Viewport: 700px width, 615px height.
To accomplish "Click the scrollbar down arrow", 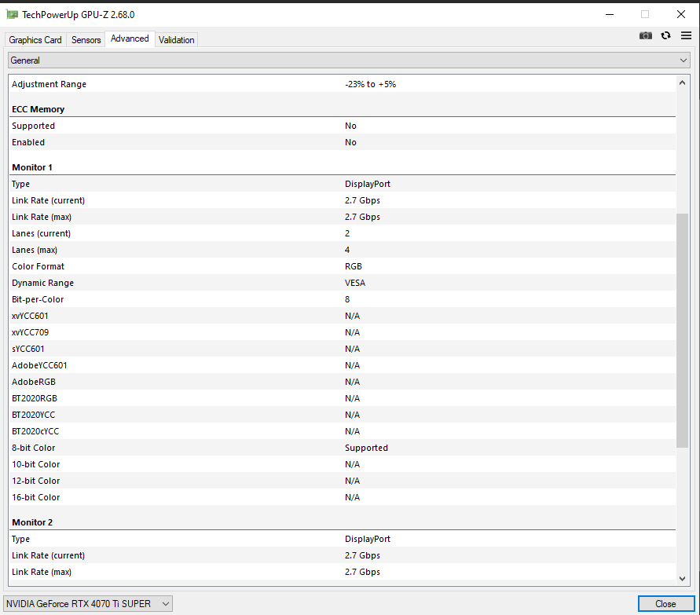I will (682, 578).
